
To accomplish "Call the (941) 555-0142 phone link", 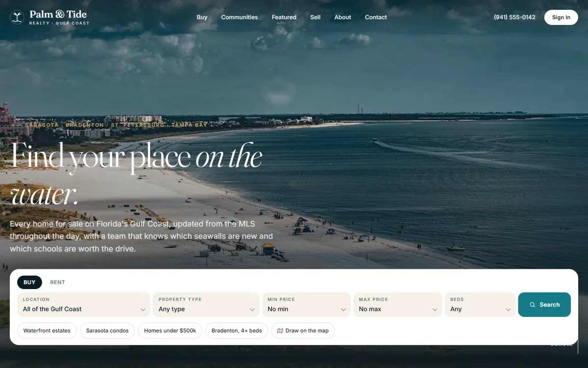I will (514, 17).
